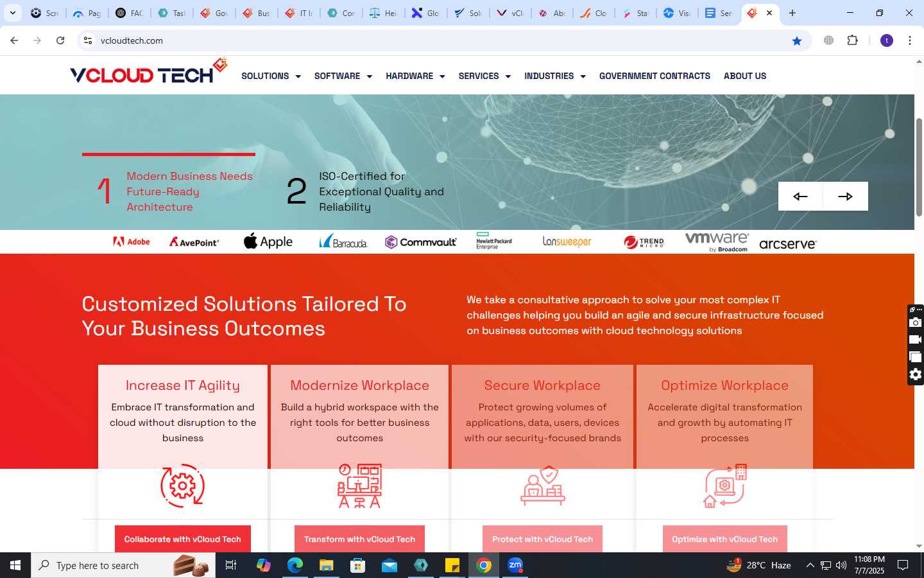Open Microsoft Edge from taskbar

pos(295,565)
